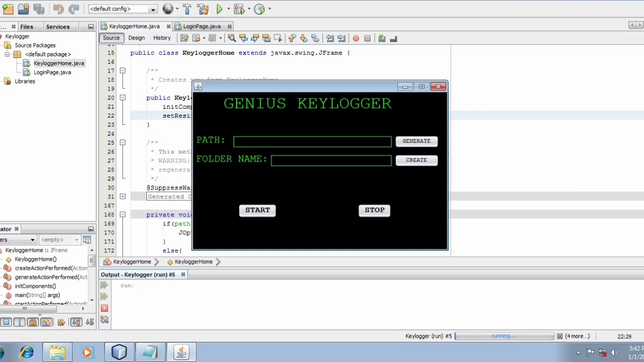The image size is (644, 362).
Task: Open Internet Explorer from the taskbar
Action: tap(27, 352)
